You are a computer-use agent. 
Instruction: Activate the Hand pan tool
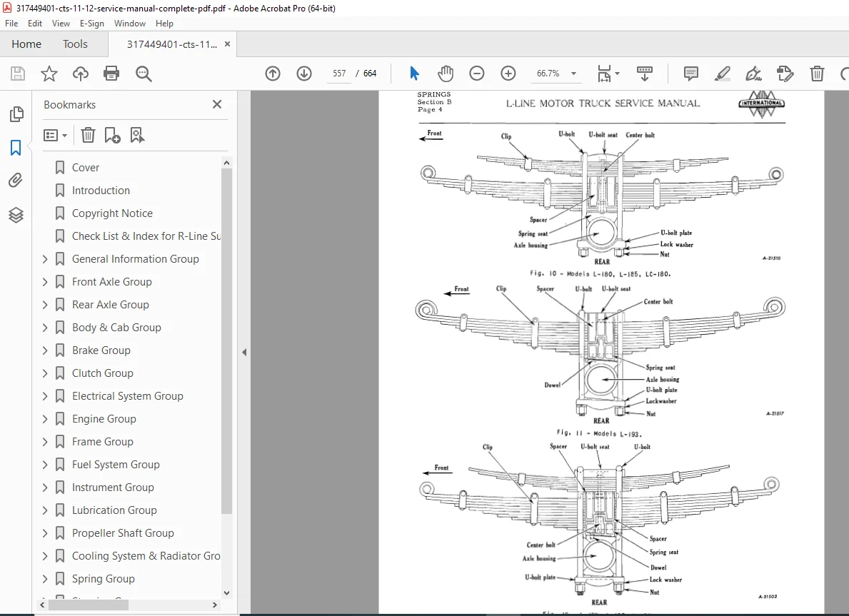[x=446, y=73]
